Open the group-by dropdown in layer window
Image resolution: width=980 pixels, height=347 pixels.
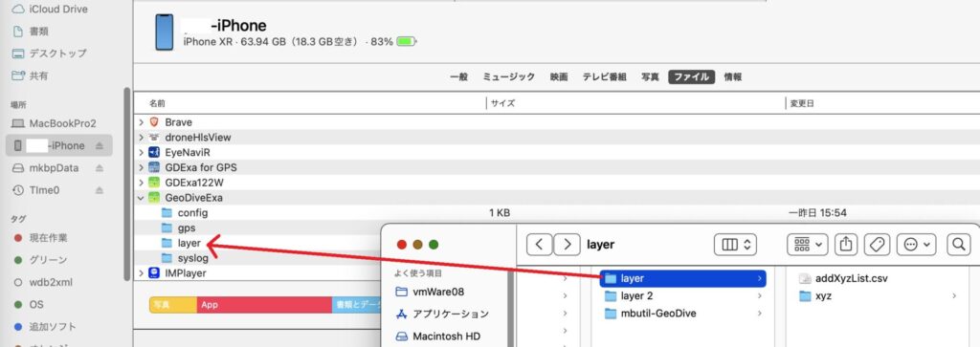pos(808,244)
